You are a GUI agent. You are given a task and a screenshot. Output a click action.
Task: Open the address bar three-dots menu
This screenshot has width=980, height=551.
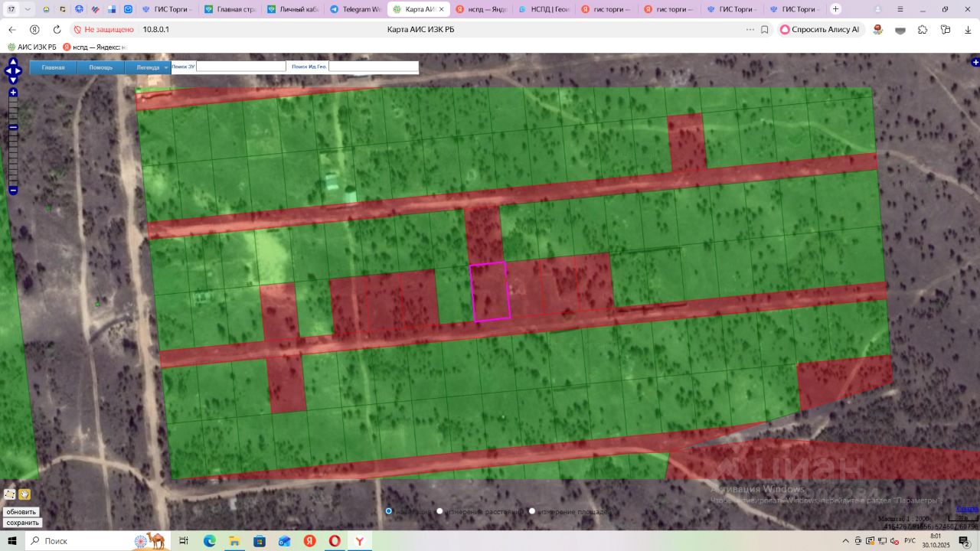(750, 29)
